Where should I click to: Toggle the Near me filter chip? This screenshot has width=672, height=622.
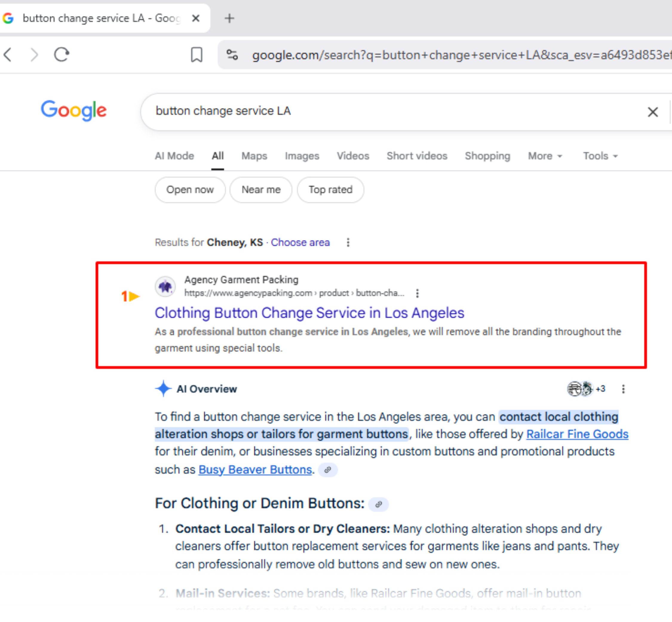point(261,190)
